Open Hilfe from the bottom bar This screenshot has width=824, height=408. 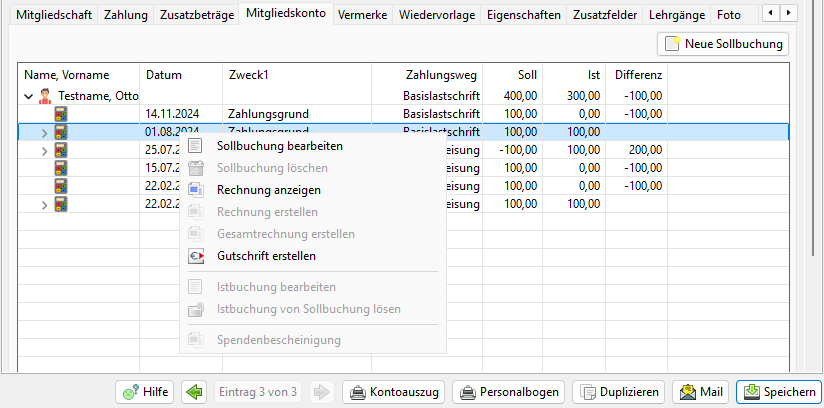click(x=144, y=392)
